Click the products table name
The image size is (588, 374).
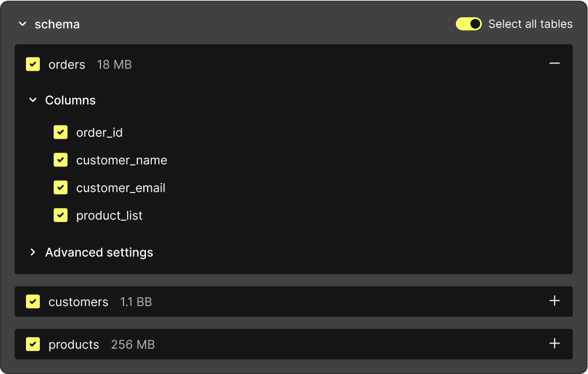pos(74,345)
